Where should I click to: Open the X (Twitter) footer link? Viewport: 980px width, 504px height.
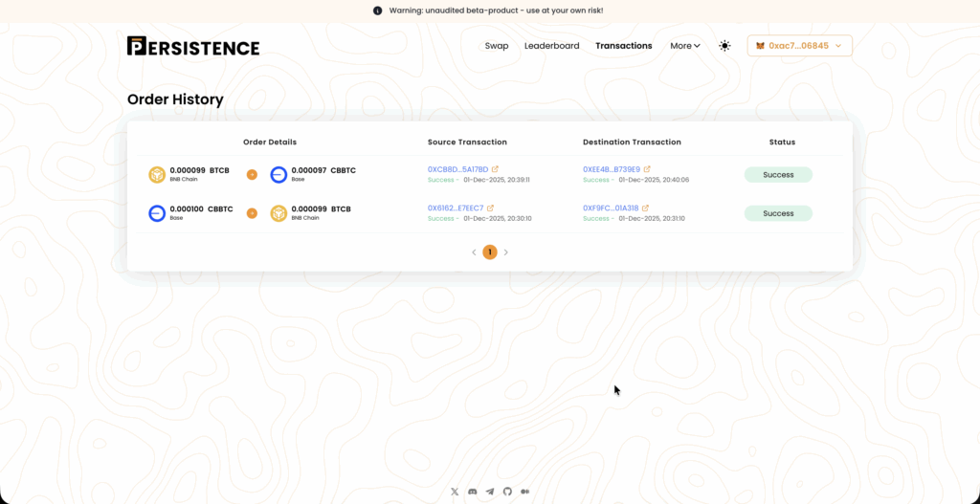455,492
